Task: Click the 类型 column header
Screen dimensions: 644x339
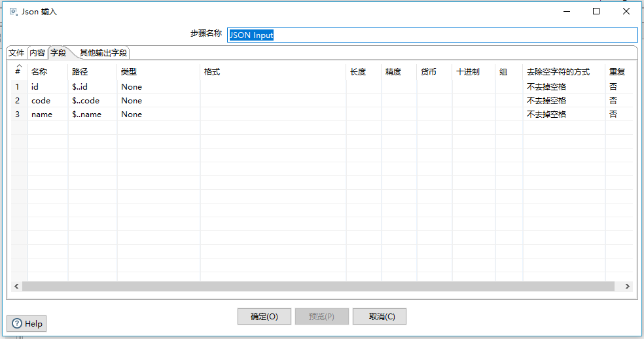Action: click(158, 71)
